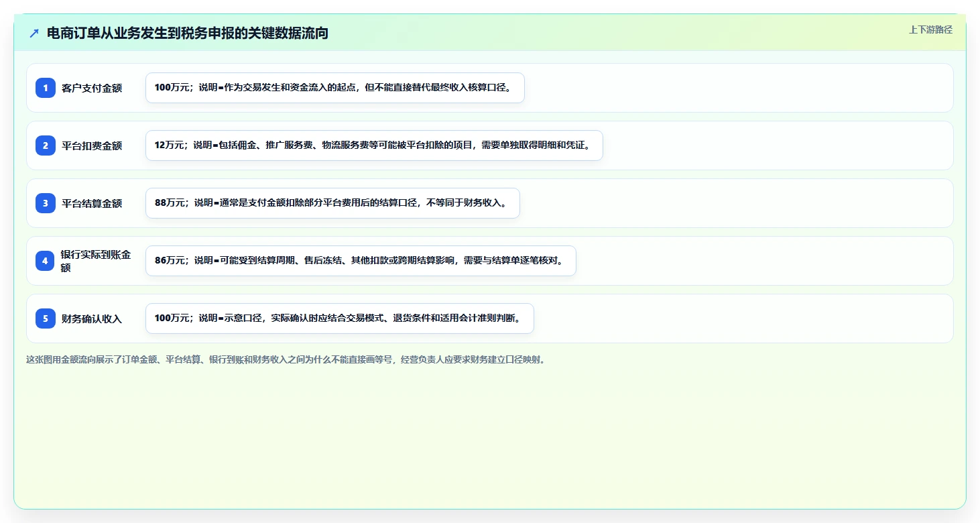Select the title 电商订单从业务发生到税务申报的关键数据流向
The height and width of the screenshot is (523, 980).
[188, 33]
